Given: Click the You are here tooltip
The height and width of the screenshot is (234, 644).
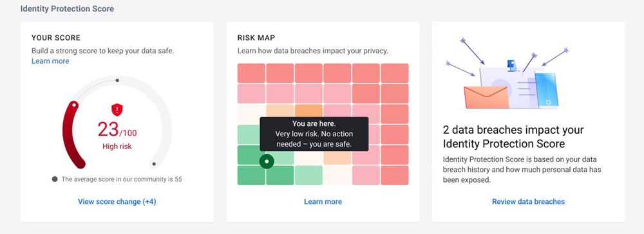Looking at the screenshot, I should 314,134.
